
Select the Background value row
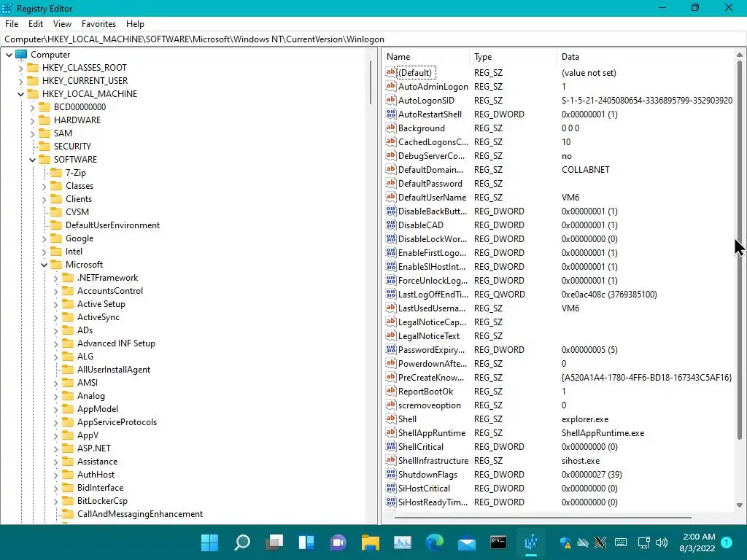tap(560, 128)
